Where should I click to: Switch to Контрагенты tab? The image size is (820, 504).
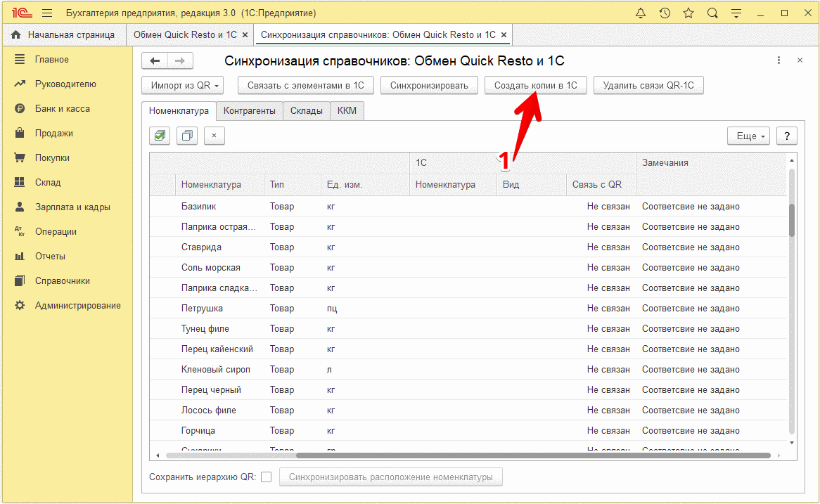250,111
